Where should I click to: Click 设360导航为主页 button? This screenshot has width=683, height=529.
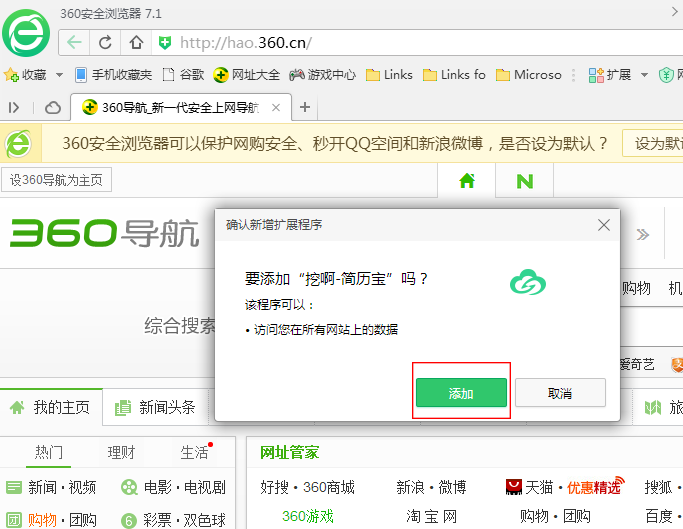point(57,180)
